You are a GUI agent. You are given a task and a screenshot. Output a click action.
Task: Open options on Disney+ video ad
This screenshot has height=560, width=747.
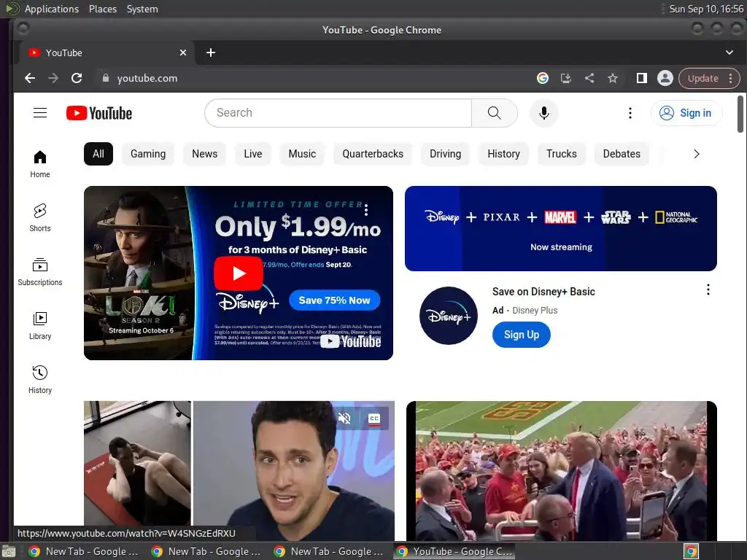coord(366,209)
